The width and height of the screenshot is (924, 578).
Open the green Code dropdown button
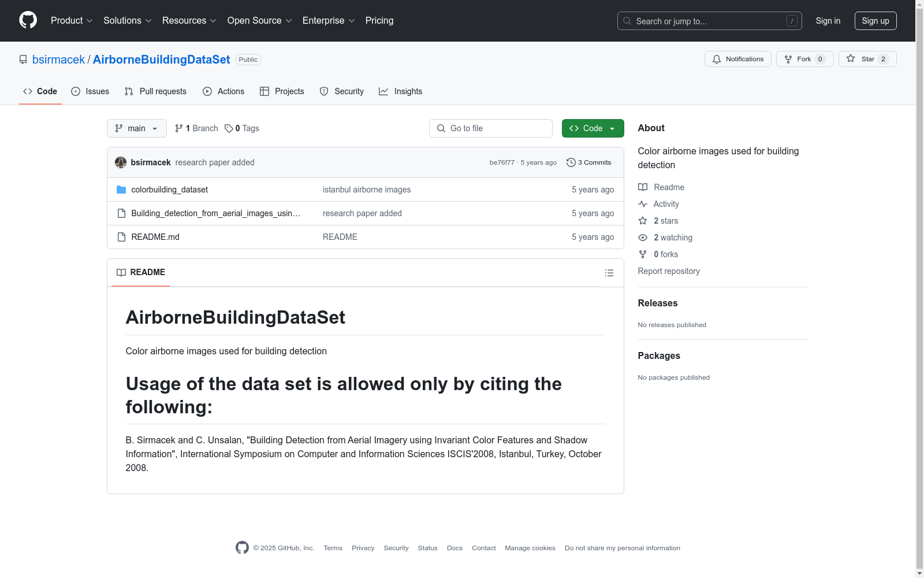[x=593, y=128]
